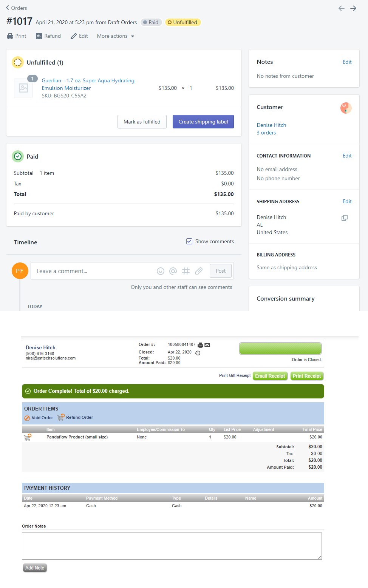The height and width of the screenshot is (588, 368).
Task: Click the paperclip attachment icon
Action: click(x=199, y=271)
